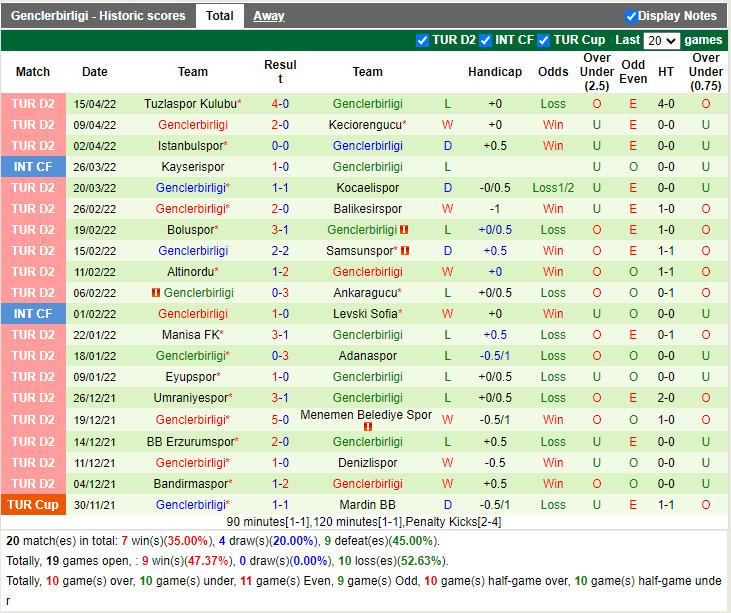731x613 pixels.
Task: Open Denizlispor team link
Action: [x=368, y=462]
